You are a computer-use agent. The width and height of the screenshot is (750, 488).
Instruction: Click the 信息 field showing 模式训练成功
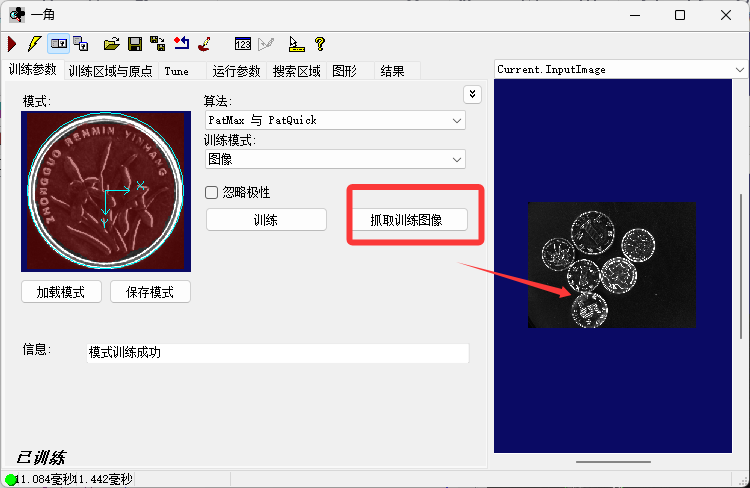pos(277,353)
